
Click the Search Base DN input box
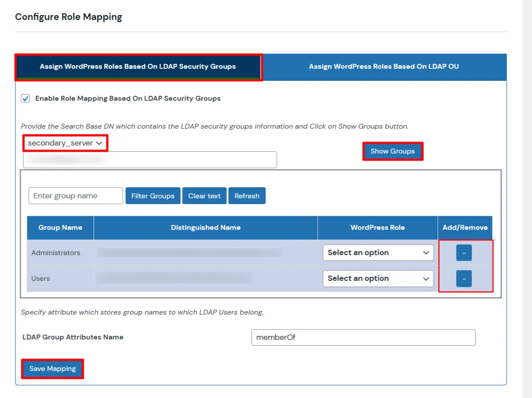point(150,160)
